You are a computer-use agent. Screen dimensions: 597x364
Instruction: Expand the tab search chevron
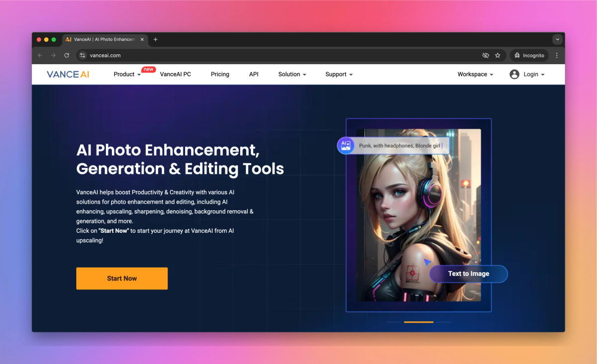click(558, 39)
